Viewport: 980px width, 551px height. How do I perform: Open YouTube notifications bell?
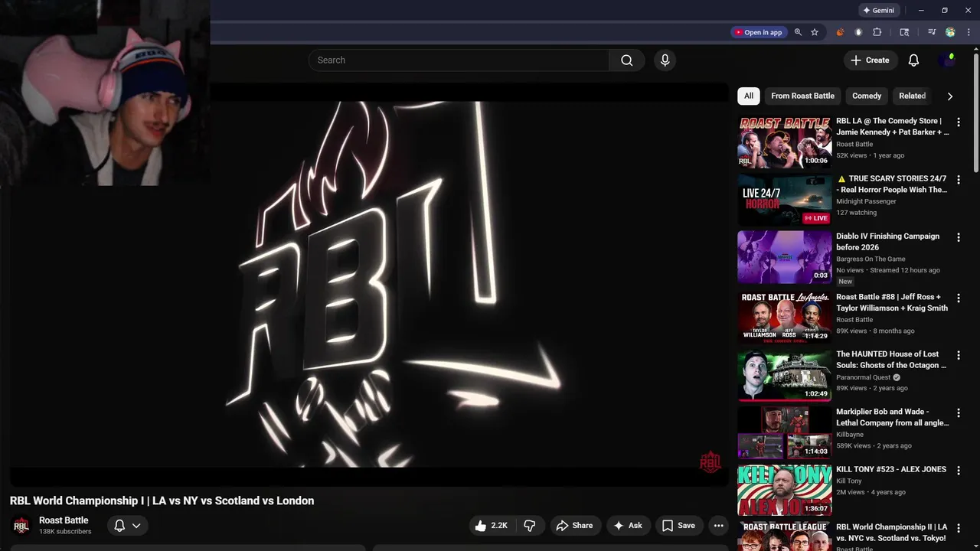tap(913, 60)
